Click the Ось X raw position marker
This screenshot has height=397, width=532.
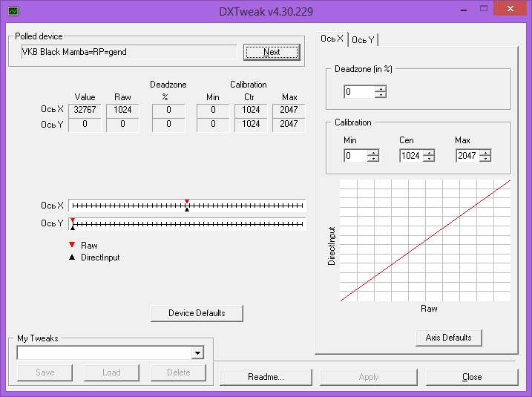pyautogui.click(x=187, y=202)
